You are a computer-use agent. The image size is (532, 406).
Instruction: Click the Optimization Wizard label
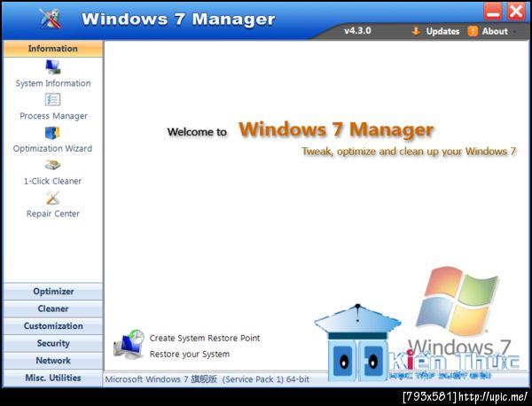[52, 149]
